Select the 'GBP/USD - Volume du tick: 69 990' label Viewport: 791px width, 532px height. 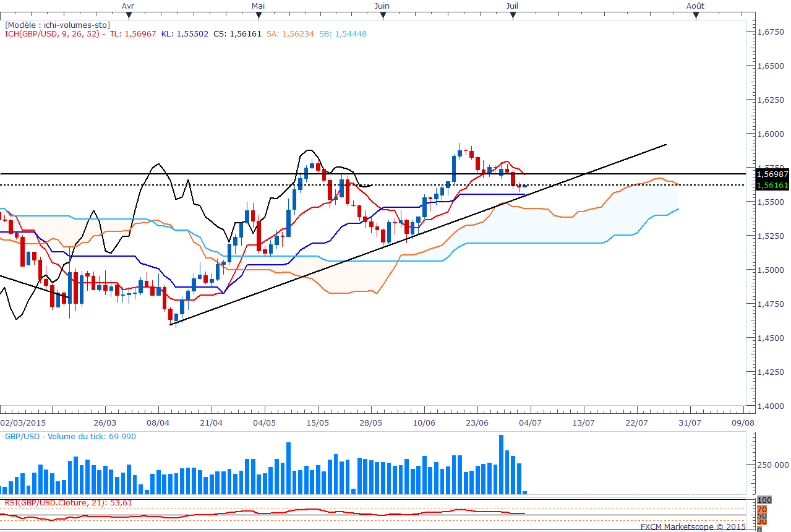(x=71, y=437)
